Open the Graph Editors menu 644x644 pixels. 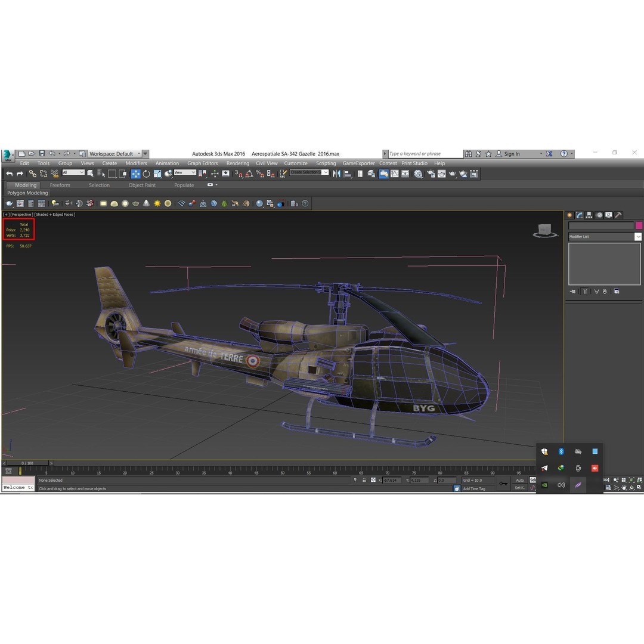pyautogui.click(x=203, y=163)
